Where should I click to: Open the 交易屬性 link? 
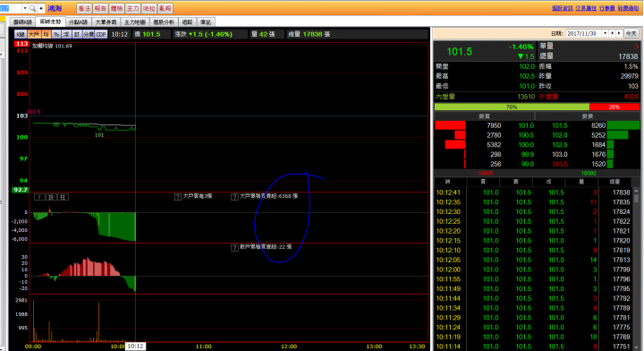click(x=586, y=8)
